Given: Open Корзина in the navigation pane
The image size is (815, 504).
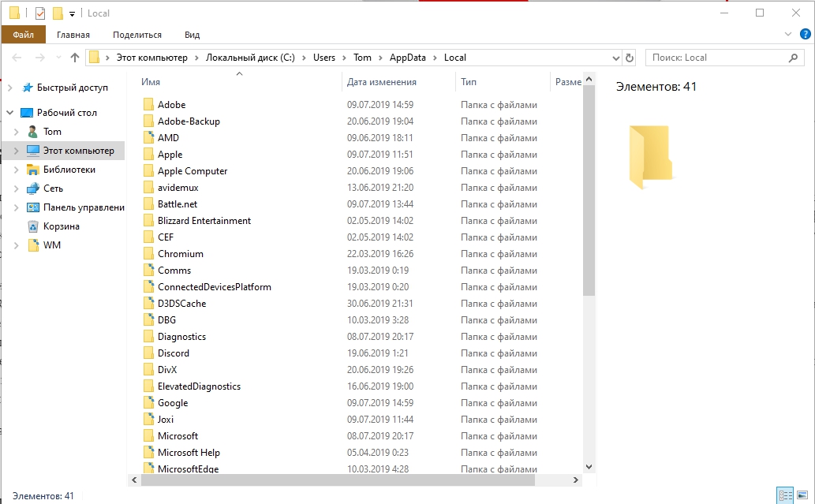Looking at the screenshot, I should (x=61, y=226).
